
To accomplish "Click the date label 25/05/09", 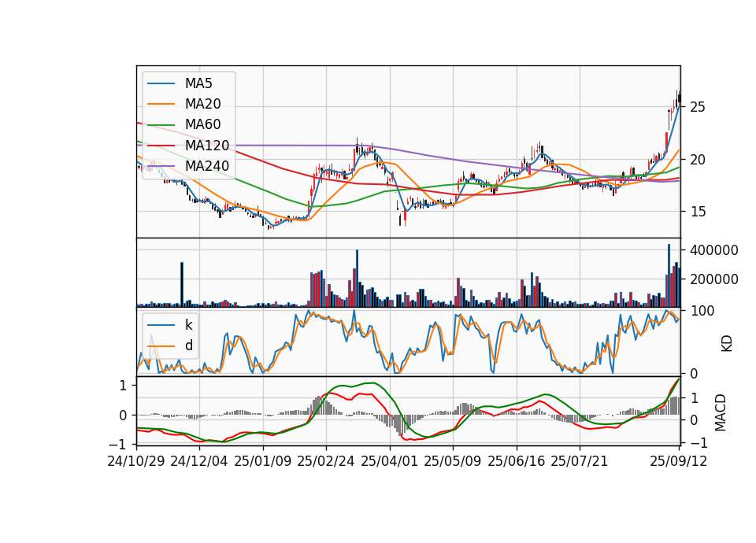I will point(452,462).
